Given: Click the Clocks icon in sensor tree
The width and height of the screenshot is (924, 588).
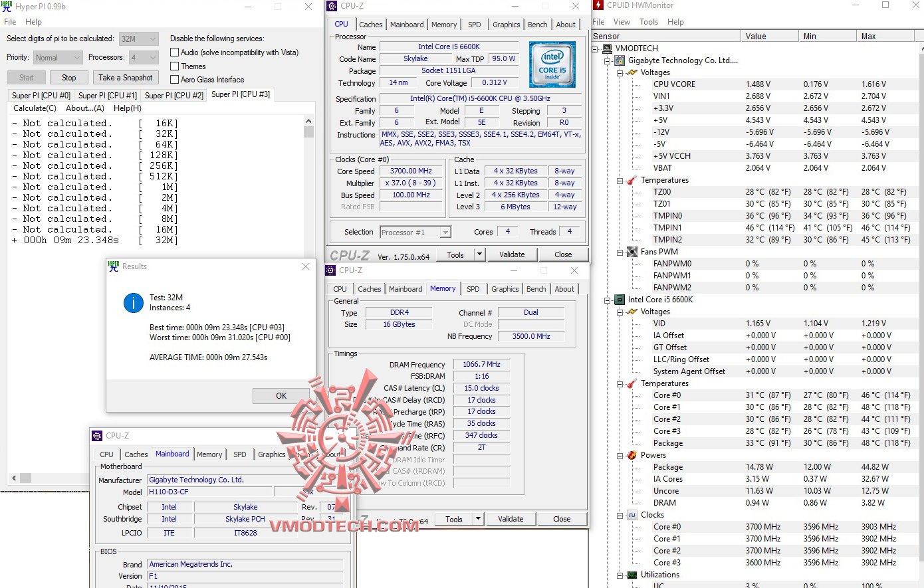Looking at the screenshot, I should [632, 515].
